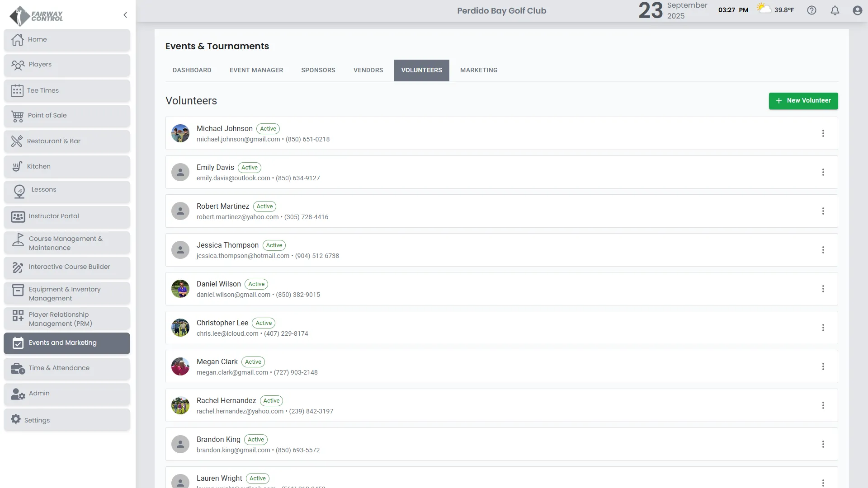868x488 pixels.
Task: Open the Marketing tab
Action: [478, 70]
